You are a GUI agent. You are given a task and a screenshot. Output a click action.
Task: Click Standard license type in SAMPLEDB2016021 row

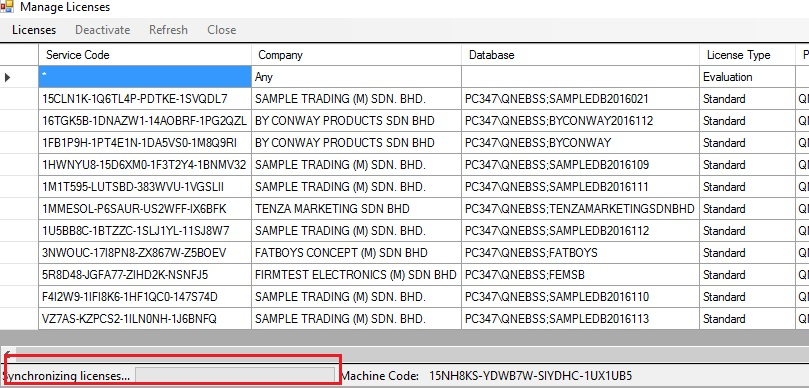pos(748,99)
